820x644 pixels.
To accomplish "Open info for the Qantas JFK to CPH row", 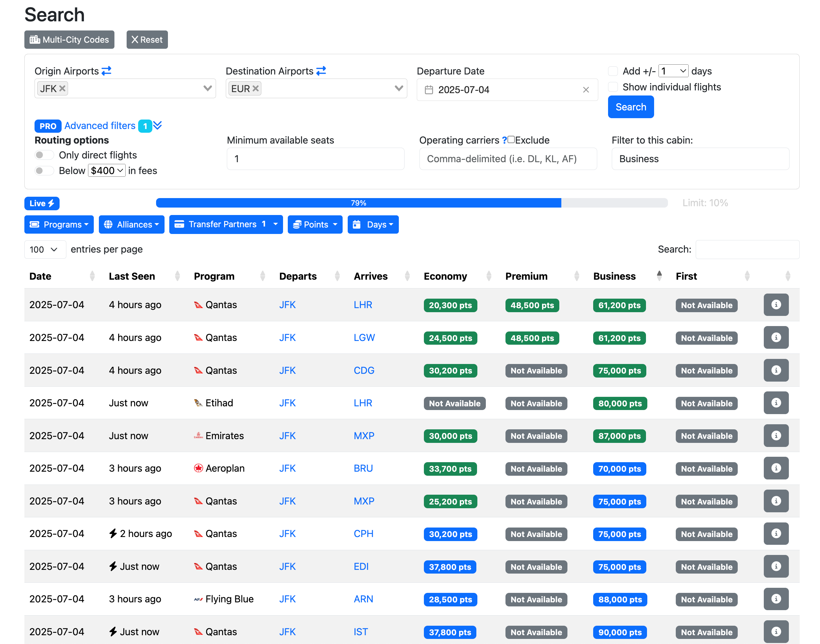I will pyautogui.click(x=776, y=534).
